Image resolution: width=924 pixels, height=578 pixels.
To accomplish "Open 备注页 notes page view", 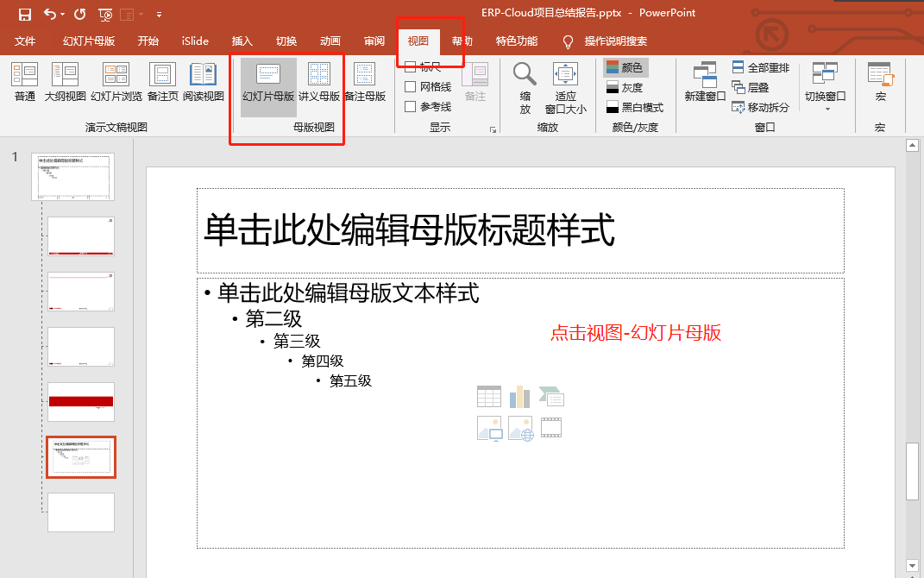I will (163, 81).
